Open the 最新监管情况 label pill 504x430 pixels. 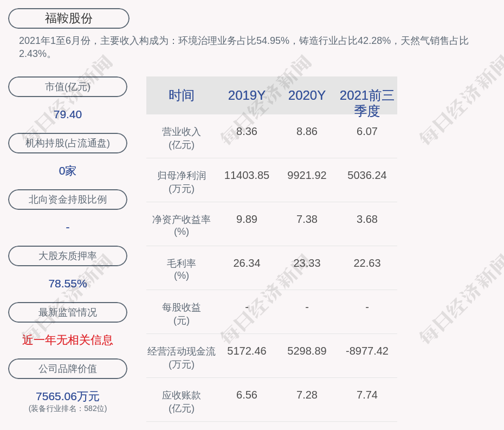click(x=68, y=312)
